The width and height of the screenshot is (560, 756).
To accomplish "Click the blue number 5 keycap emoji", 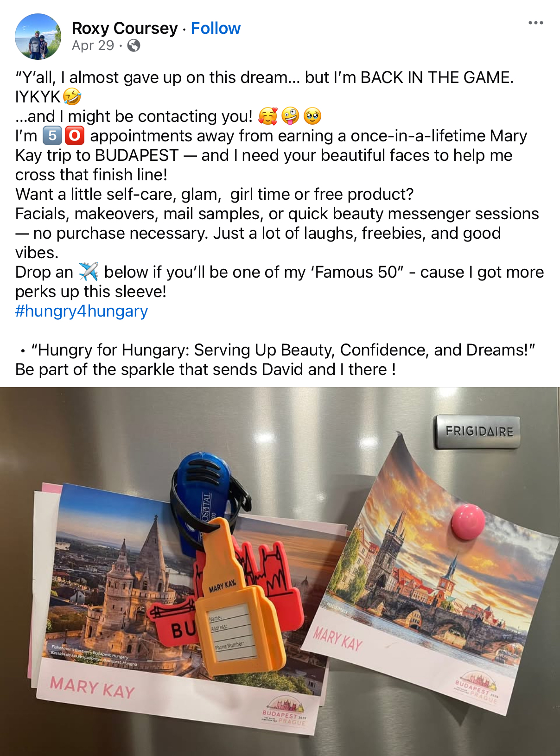I will pyautogui.click(x=52, y=136).
